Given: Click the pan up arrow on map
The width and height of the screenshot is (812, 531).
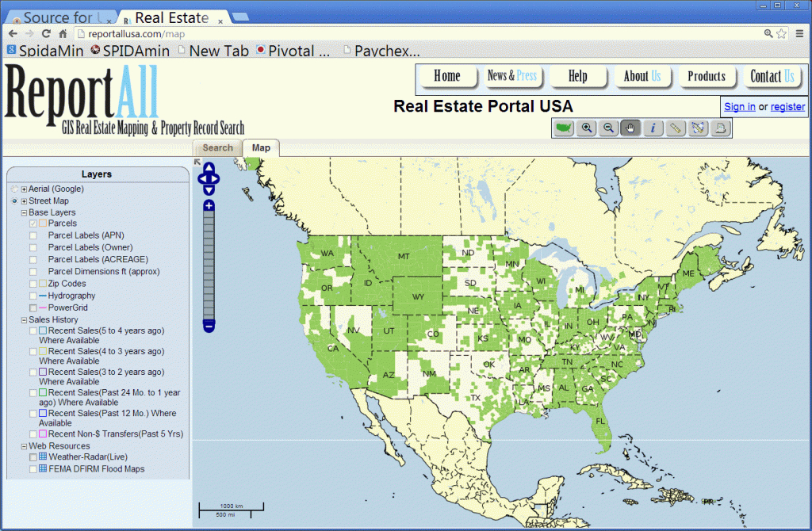Looking at the screenshot, I should [x=208, y=167].
